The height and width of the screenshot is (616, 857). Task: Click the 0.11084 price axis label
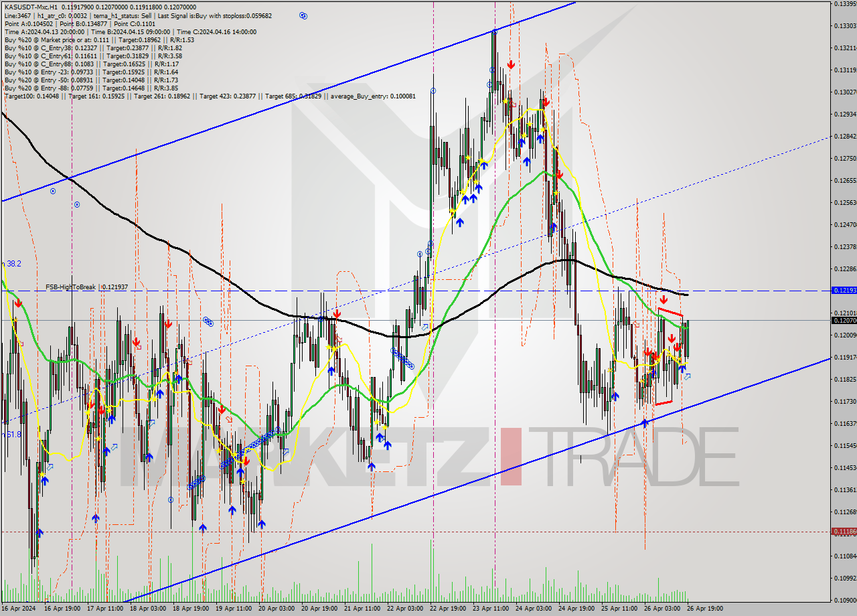point(845,556)
